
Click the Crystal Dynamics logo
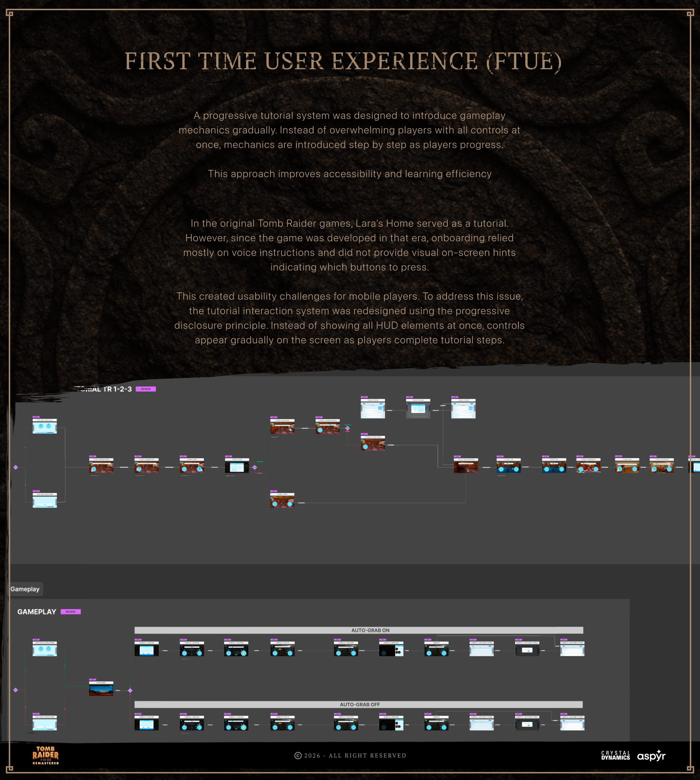(615, 755)
